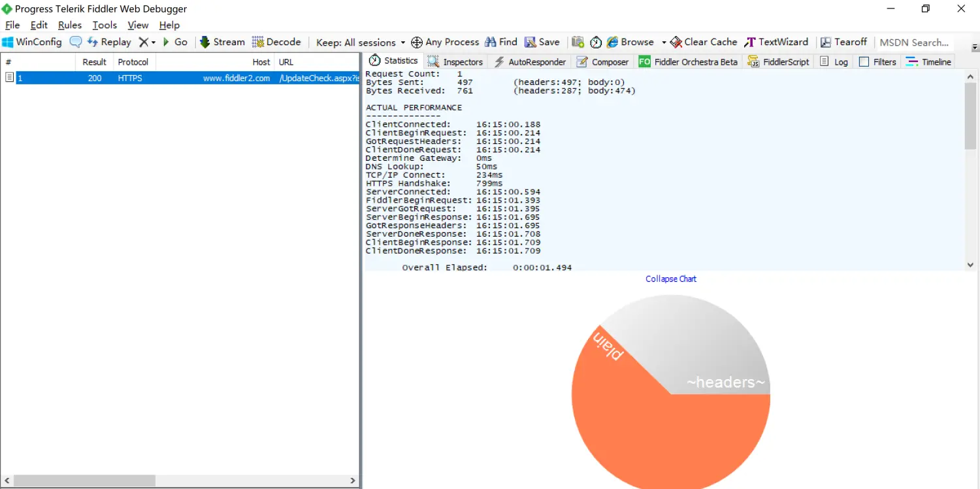Sort sessions by the # column header
The height and width of the screenshot is (489, 980).
pyautogui.click(x=38, y=62)
